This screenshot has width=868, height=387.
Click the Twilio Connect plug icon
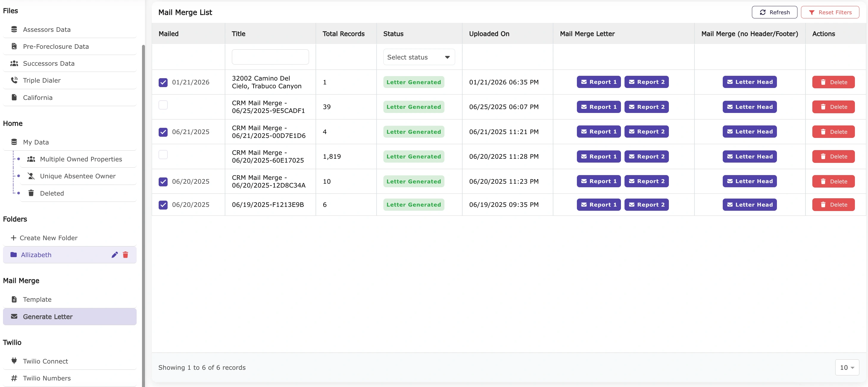(x=14, y=361)
